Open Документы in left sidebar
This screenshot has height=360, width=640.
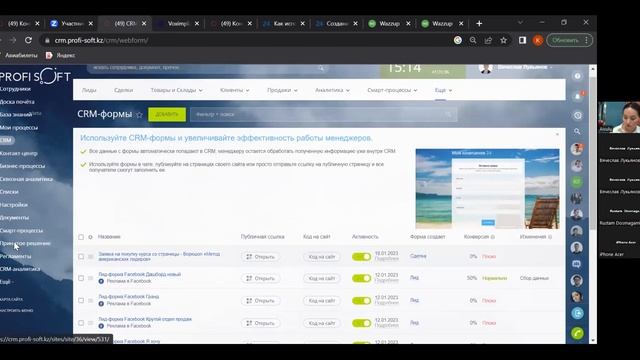click(14, 218)
